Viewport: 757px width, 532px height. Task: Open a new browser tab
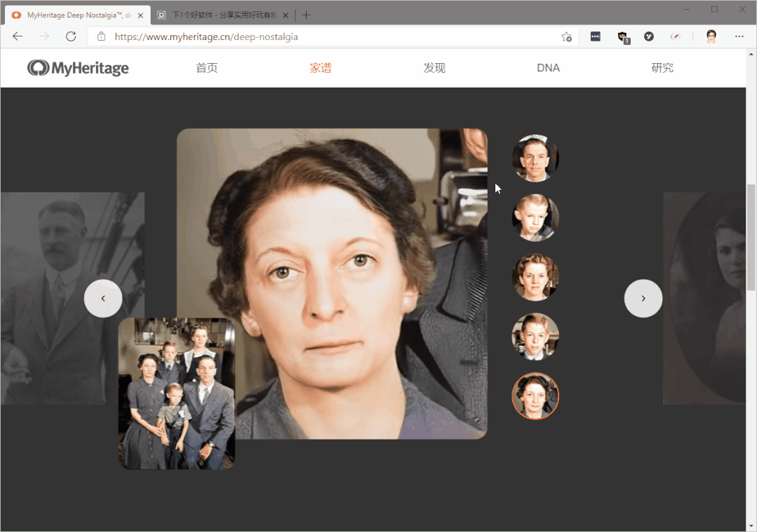point(306,15)
